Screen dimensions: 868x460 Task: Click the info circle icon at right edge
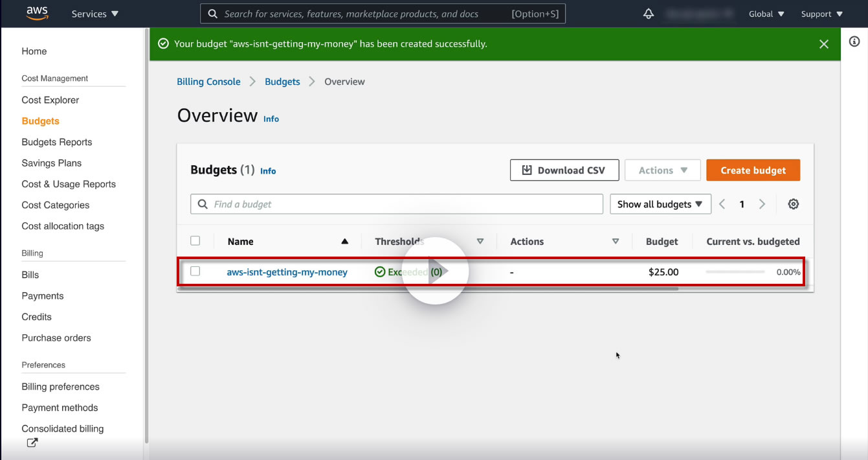(854, 41)
